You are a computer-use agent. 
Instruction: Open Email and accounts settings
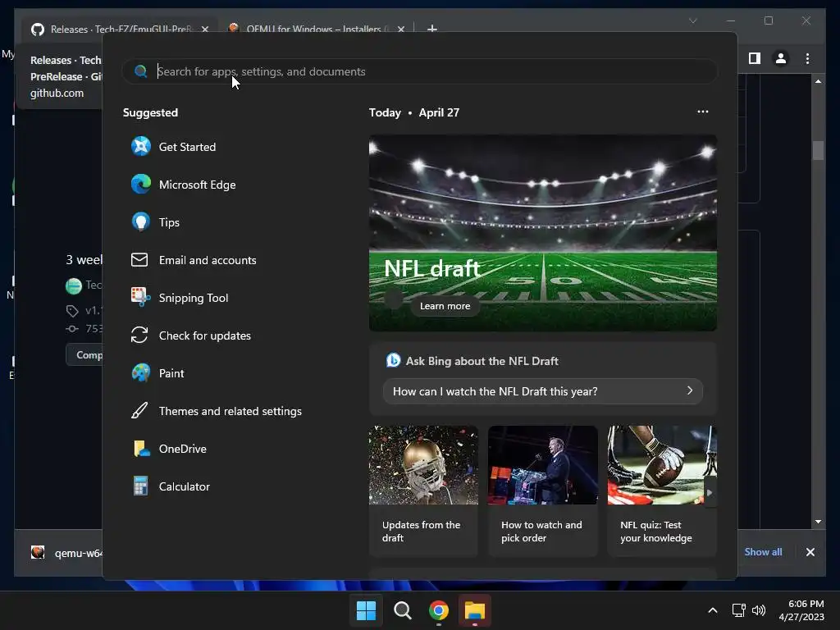[x=194, y=260]
